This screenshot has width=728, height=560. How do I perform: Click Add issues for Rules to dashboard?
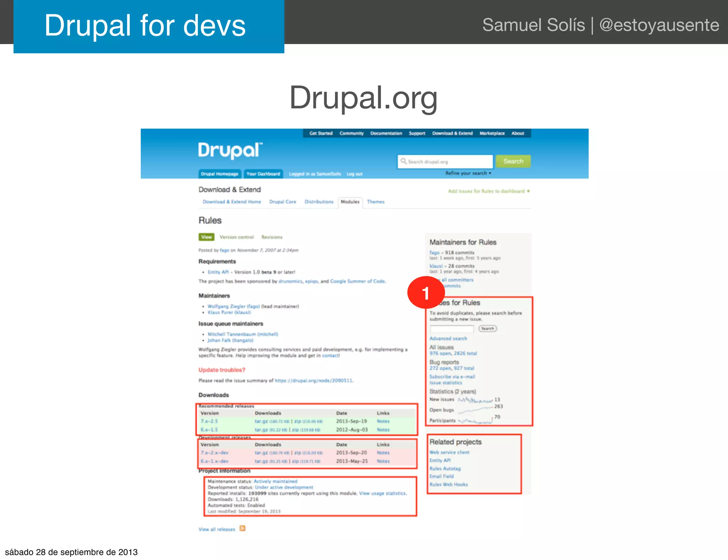pos(489,191)
